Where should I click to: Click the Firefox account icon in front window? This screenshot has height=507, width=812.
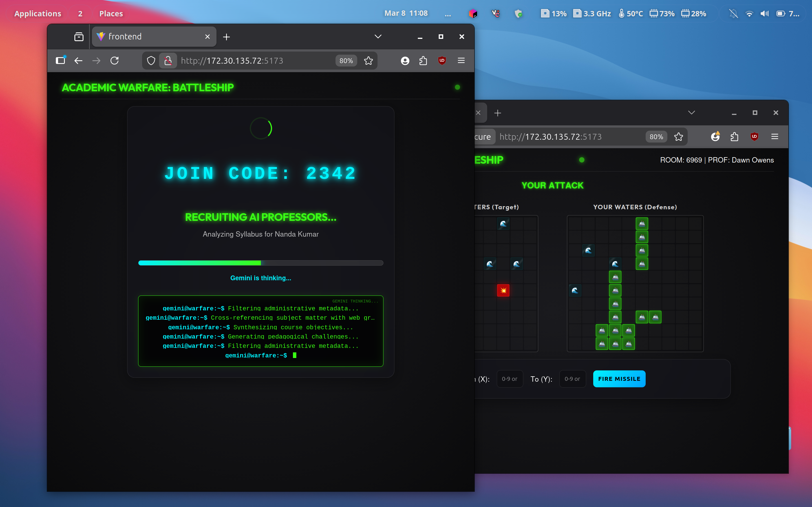(405, 61)
